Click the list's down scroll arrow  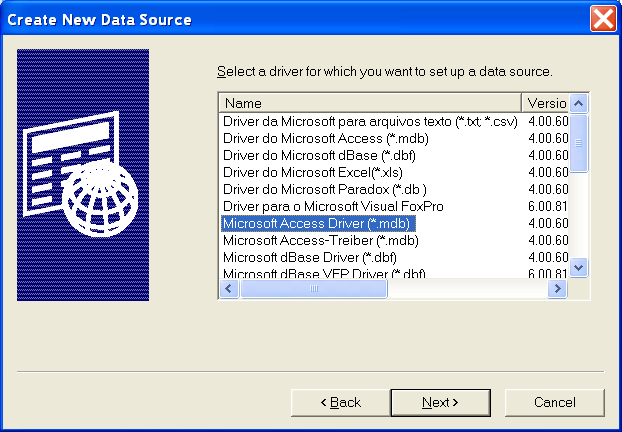pyautogui.click(x=578, y=268)
